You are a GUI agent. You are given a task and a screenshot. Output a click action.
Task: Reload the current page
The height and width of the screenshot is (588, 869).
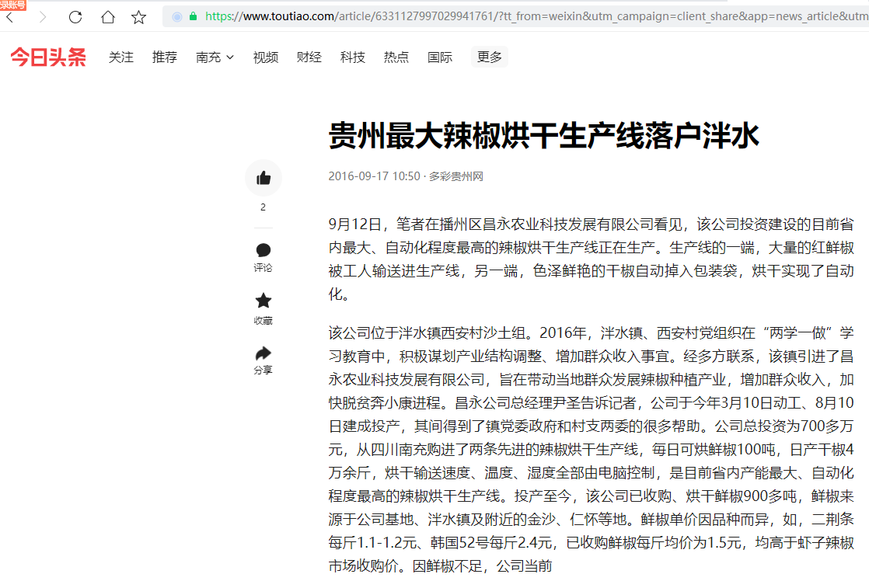(x=75, y=17)
